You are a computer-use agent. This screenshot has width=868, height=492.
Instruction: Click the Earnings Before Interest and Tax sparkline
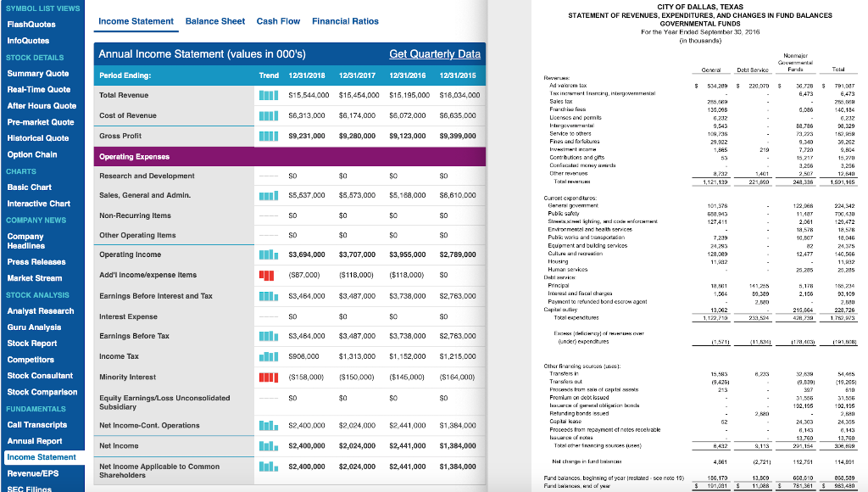pos(269,294)
